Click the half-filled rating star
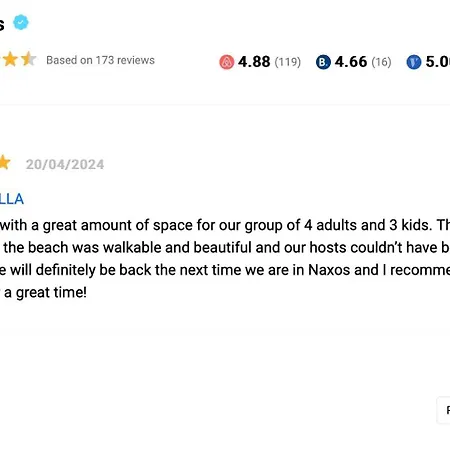 pyautogui.click(x=28, y=59)
